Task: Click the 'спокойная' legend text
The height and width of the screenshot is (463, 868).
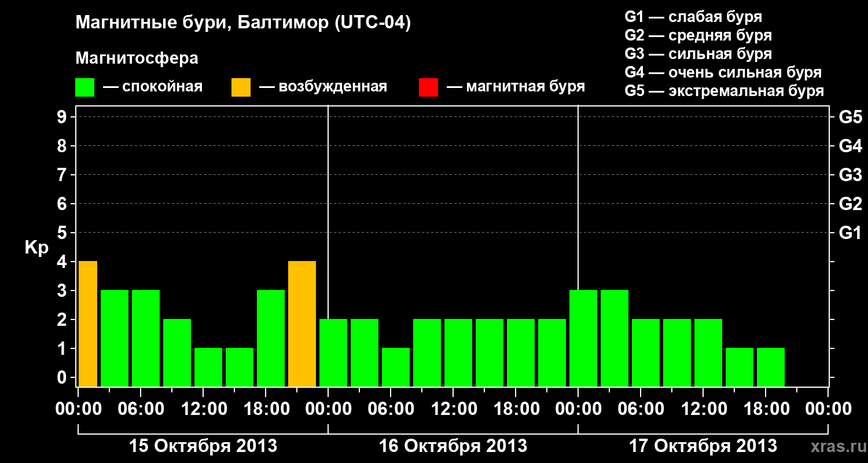Action: [x=162, y=87]
